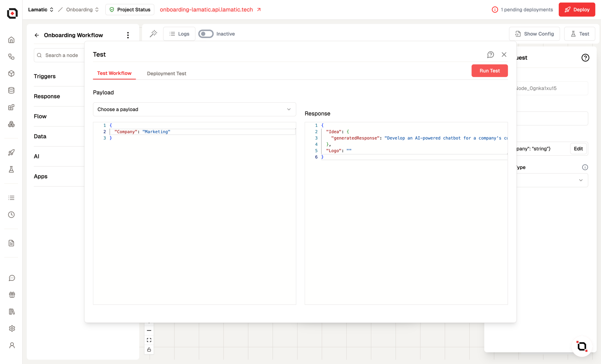This screenshot has height=364, width=601.
Task: Click the Run Test button
Action: tap(490, 71)
